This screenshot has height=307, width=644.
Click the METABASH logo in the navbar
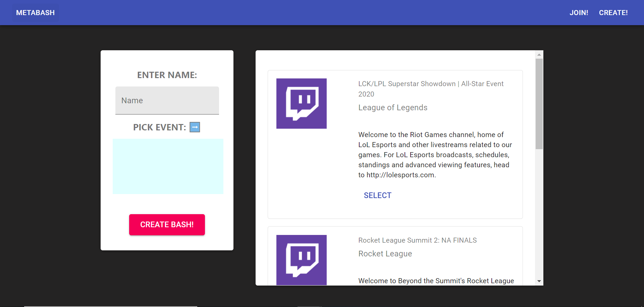35,13
